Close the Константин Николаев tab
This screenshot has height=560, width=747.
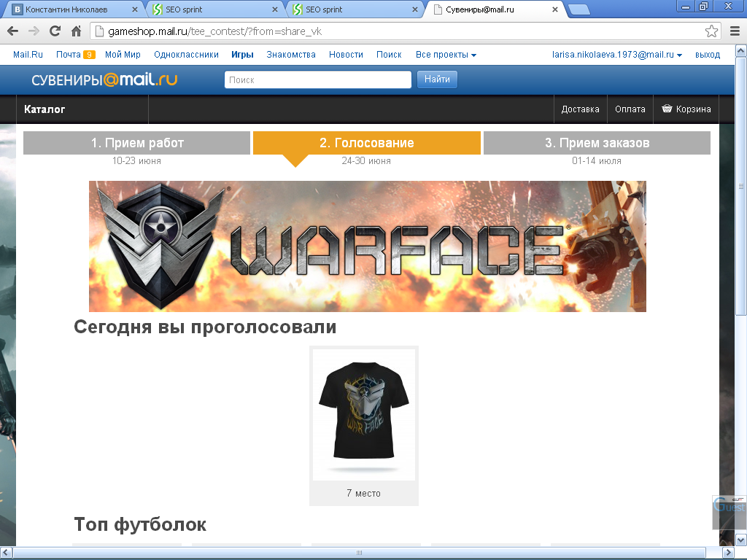(135, 9)
